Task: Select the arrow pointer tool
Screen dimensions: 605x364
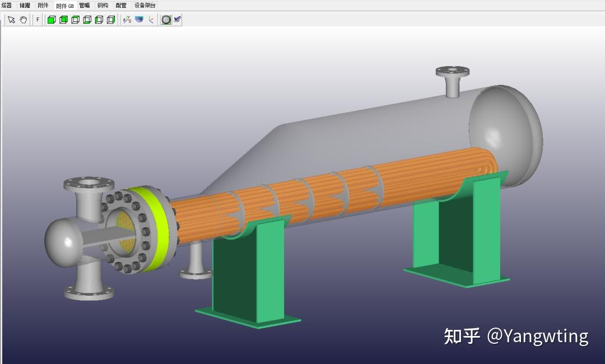Action: click(12, 19)
